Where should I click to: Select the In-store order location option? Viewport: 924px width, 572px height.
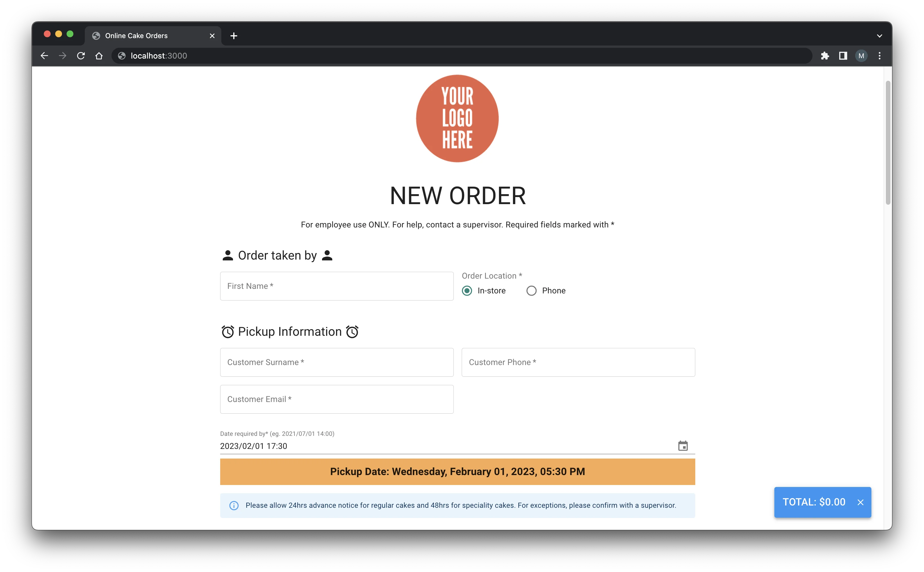point(467,291)
